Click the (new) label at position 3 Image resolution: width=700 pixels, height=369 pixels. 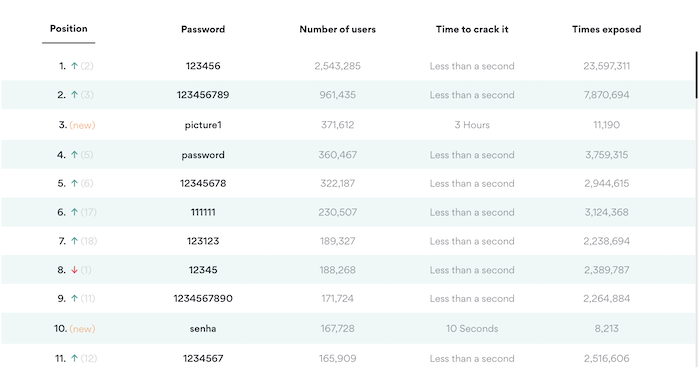pos(82,125)
